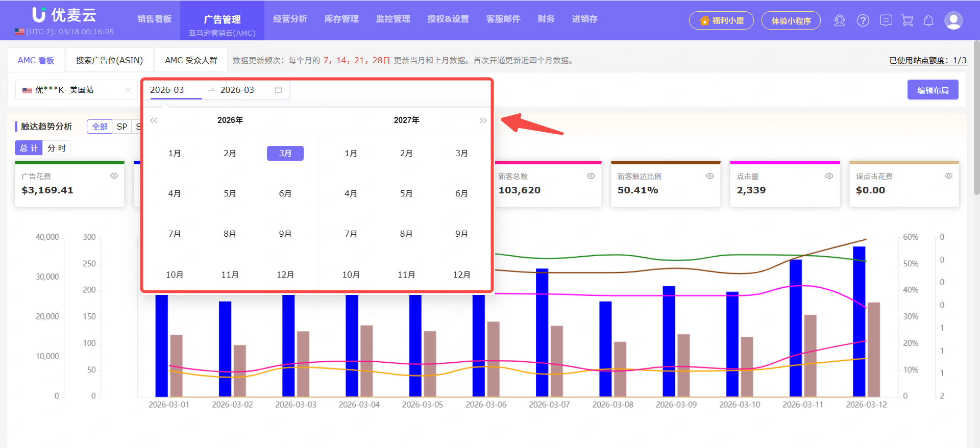Click the 优麦云 logo
980x448 pixels.
64,15
